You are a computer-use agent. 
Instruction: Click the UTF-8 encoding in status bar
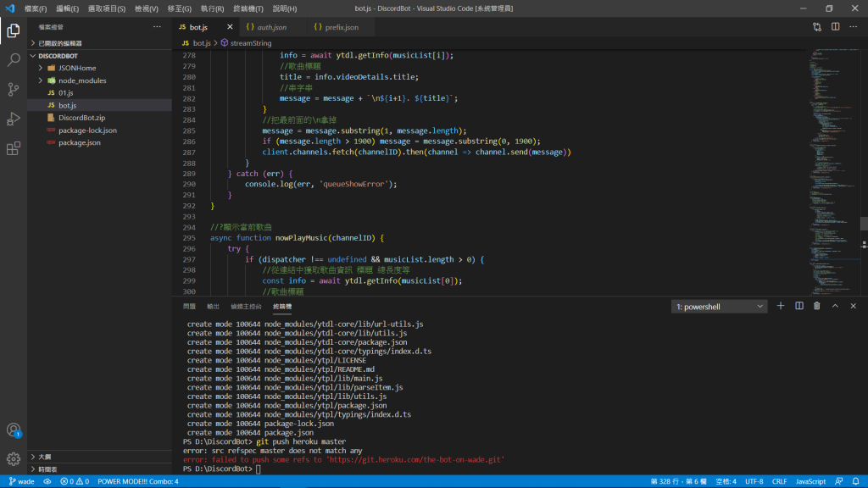coord(754,481)
